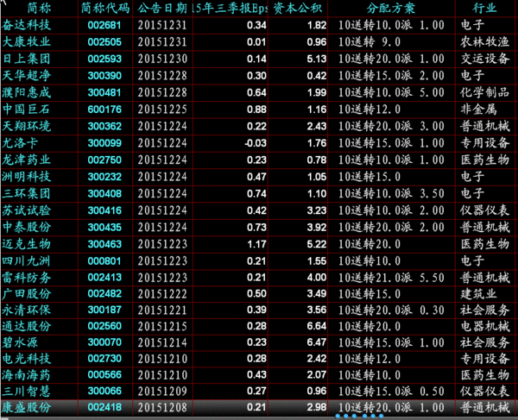Select stock name 天翔环境
This screenshot has height=420, width=518.
[26, 126]
